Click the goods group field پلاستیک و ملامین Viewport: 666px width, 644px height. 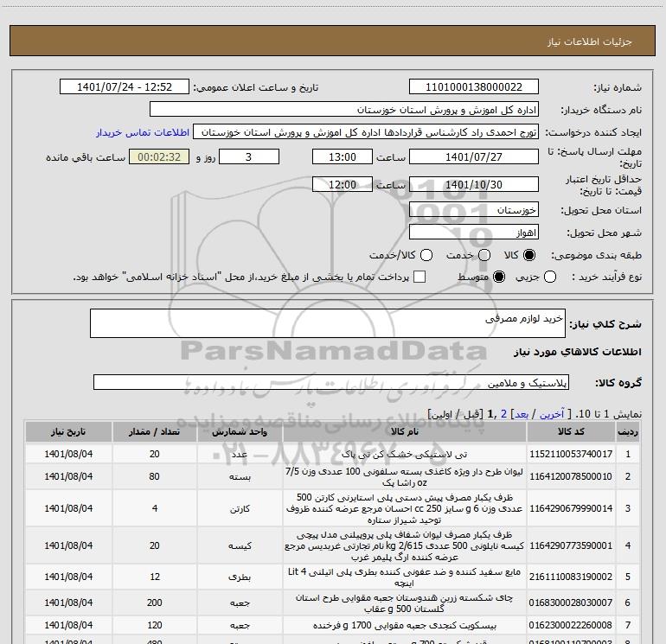(331, 382)
